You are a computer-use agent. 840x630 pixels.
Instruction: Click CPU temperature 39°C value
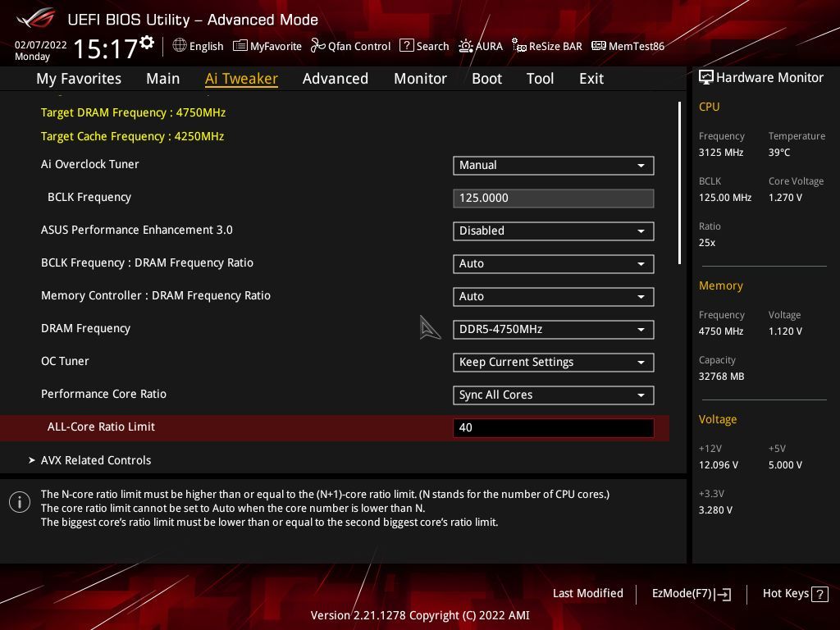coord(779,153)
